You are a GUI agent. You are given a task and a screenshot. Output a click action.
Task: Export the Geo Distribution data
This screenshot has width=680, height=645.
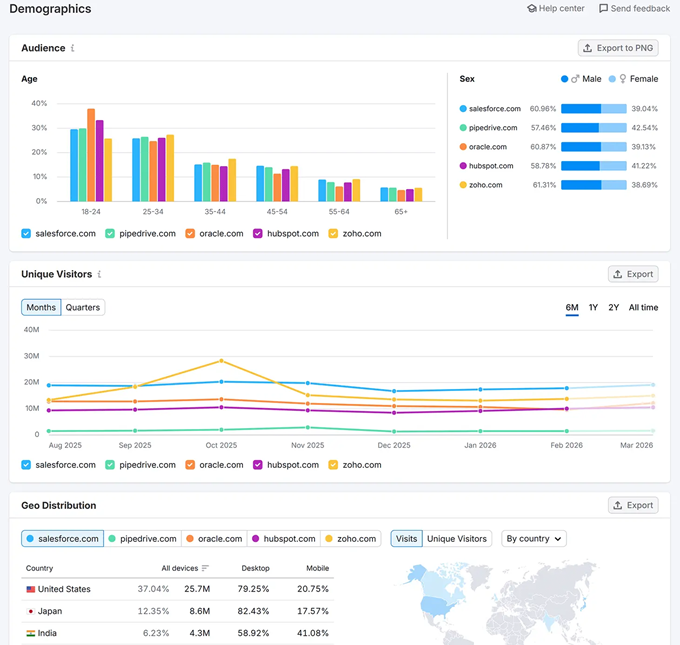pos(633,505)
